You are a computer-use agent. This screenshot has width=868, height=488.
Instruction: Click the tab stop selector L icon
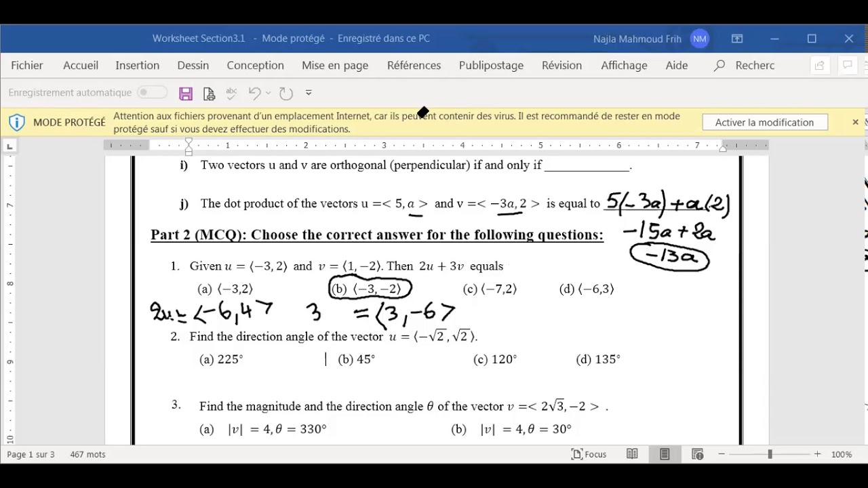click(x=9, y=146)
